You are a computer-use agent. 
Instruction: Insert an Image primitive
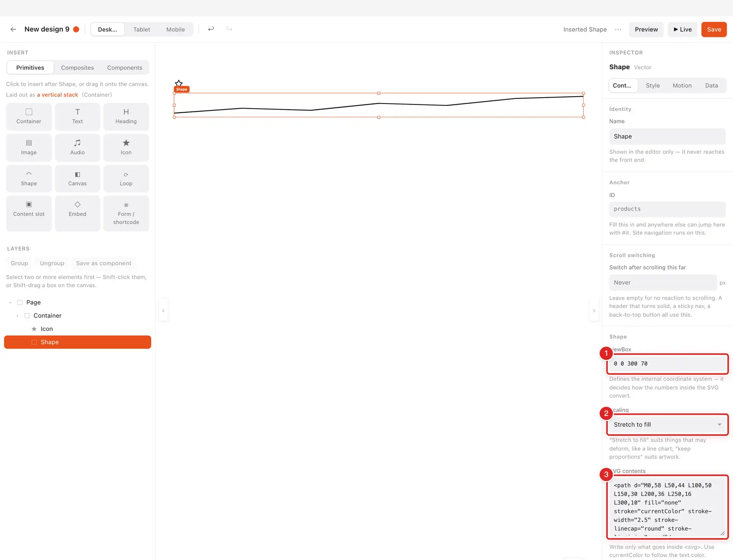29,148
